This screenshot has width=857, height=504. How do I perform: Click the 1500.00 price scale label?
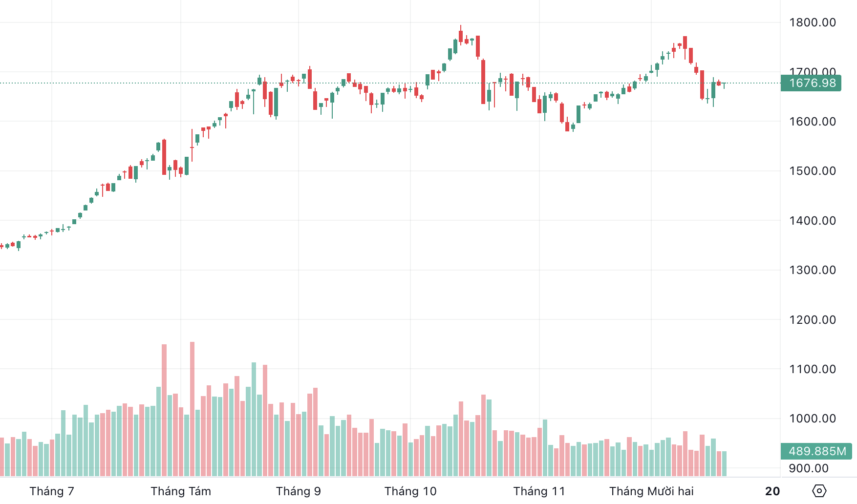point(813,171)
